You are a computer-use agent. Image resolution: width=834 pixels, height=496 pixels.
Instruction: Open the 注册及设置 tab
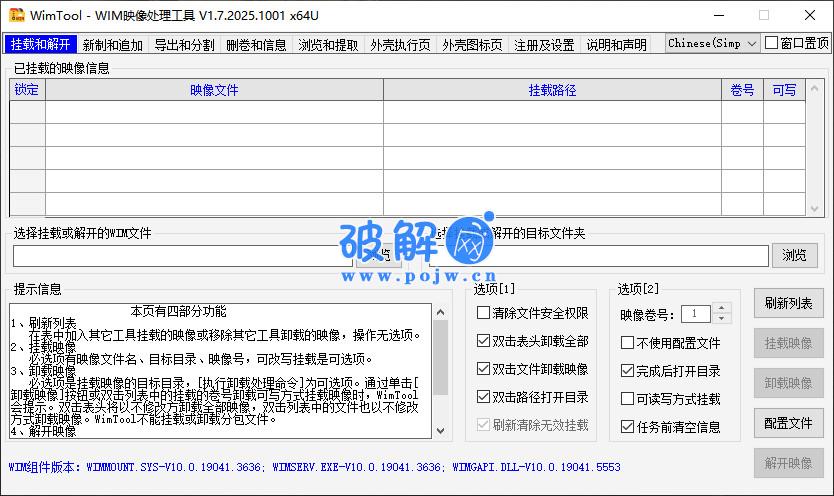[x=544, y=45]
